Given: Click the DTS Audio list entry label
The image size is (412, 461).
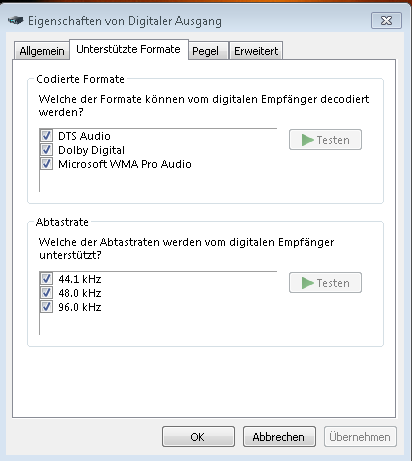Looking at the screenshot, I should pyautogui.click(x=84, y=136).
